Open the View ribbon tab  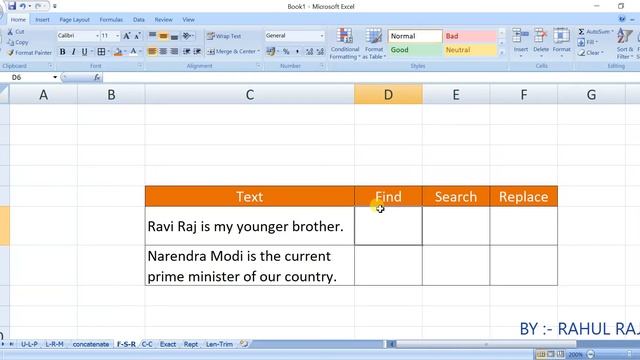coord(189,20)
